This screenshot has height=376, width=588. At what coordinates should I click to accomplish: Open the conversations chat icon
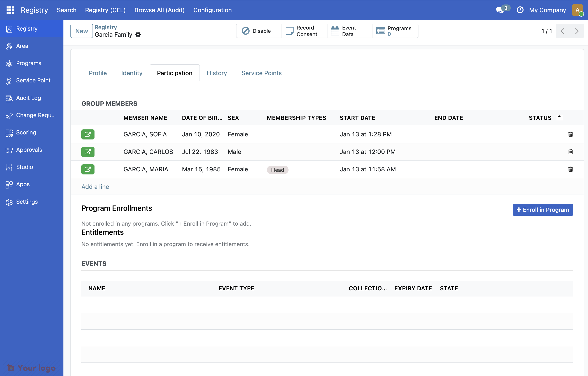(499, 10)
